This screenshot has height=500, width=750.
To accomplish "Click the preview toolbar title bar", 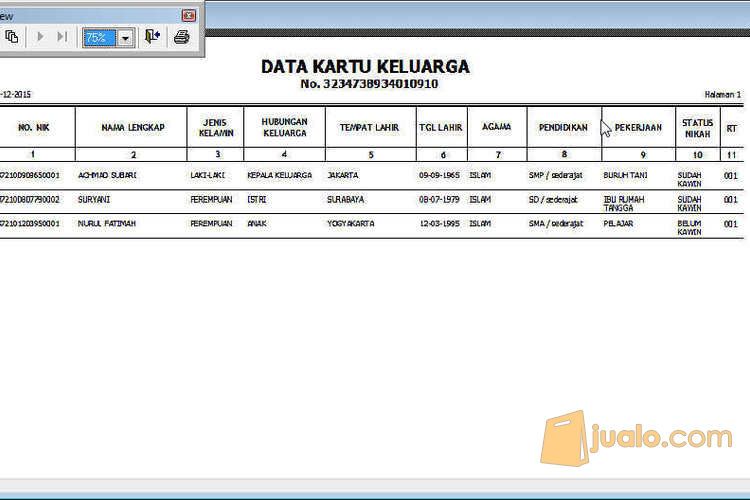I will pyautogui.click(x=90, y=15).
